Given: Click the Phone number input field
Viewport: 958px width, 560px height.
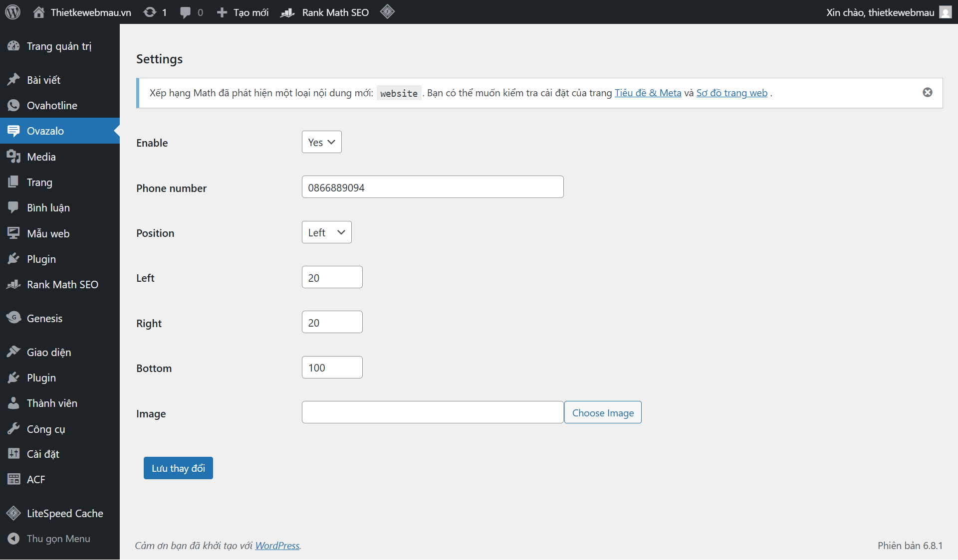Looking at the screenshot, I should pos(432,187).
